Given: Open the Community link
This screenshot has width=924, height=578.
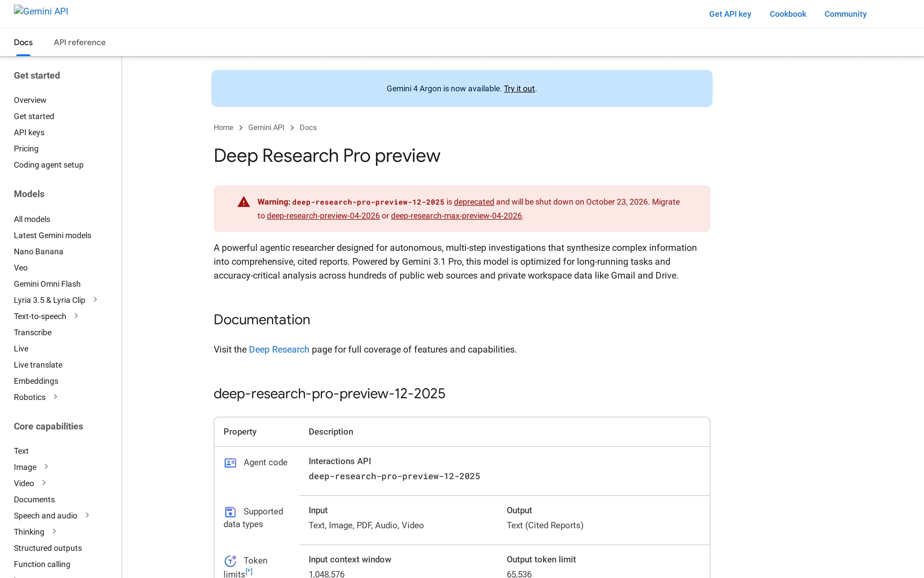Looking at the screenshot, I should click(x=845, y=14).
